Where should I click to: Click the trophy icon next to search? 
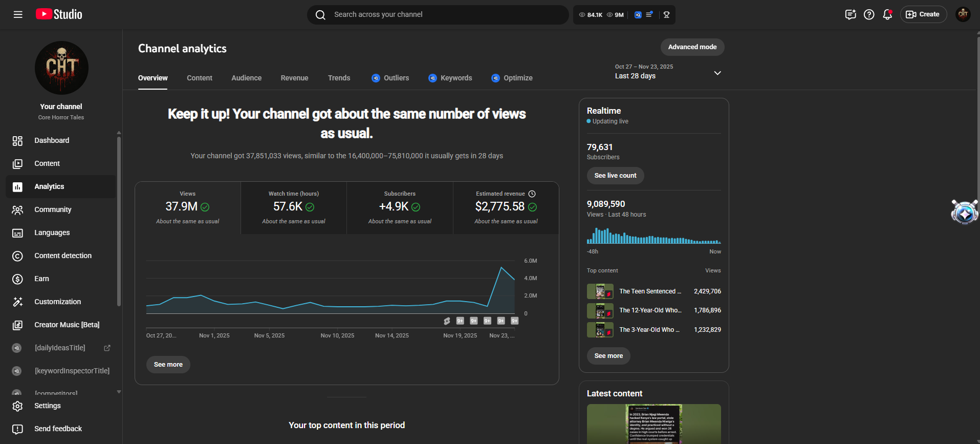click(x=666, y=15)
